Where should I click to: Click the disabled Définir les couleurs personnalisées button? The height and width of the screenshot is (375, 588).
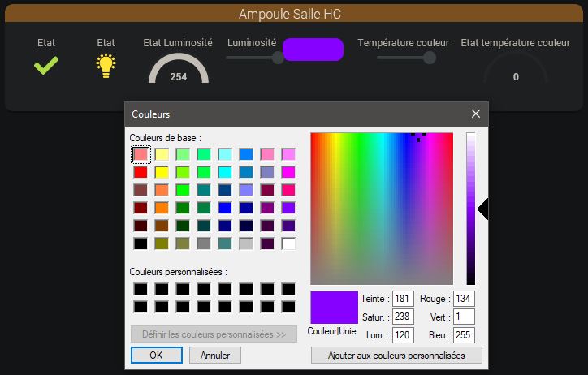(x=214, y=334)
